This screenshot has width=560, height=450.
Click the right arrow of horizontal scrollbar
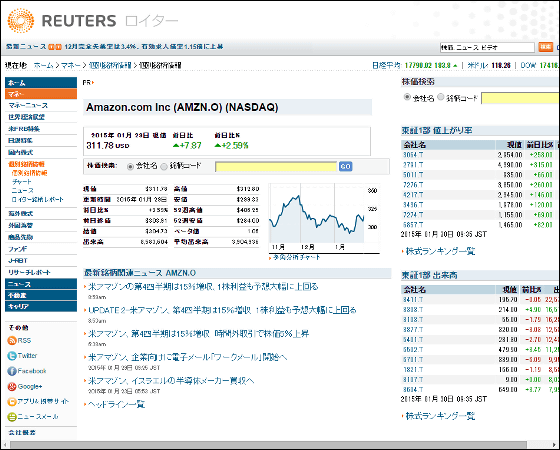[555, 445]
